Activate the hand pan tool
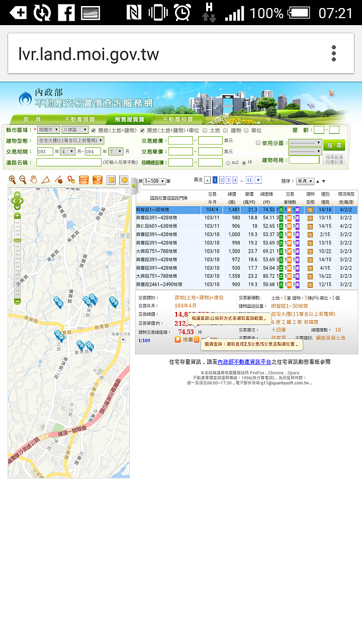 coord(34,180)
